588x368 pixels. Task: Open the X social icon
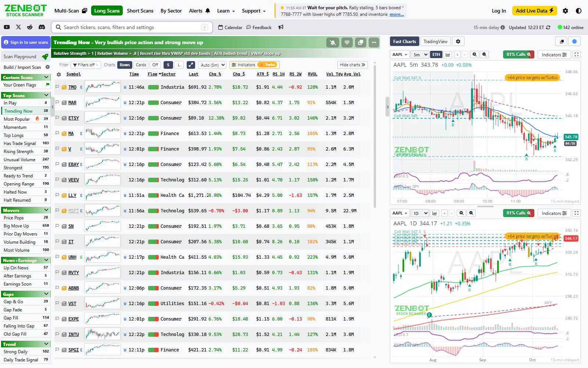click(18, 27)
